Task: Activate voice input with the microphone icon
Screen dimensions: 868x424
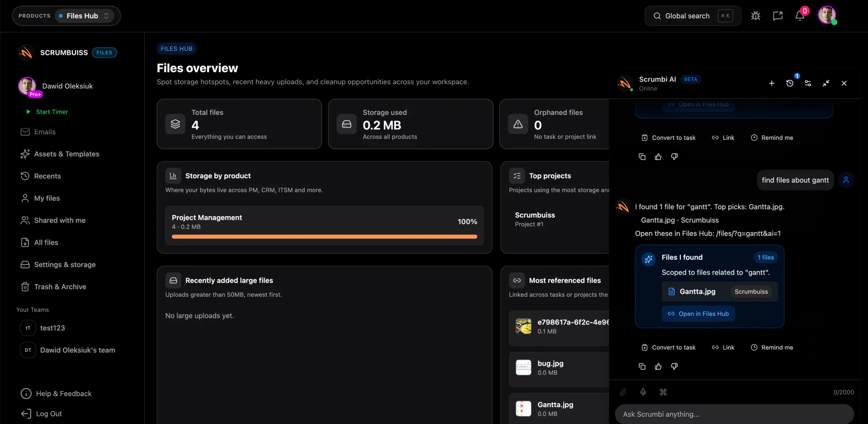Action: pos(643,392)
